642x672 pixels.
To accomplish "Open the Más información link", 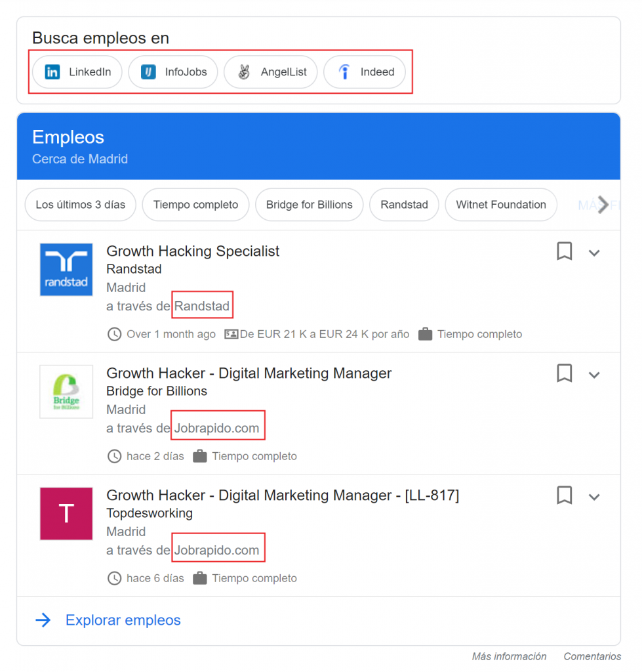I will point(509,656).
